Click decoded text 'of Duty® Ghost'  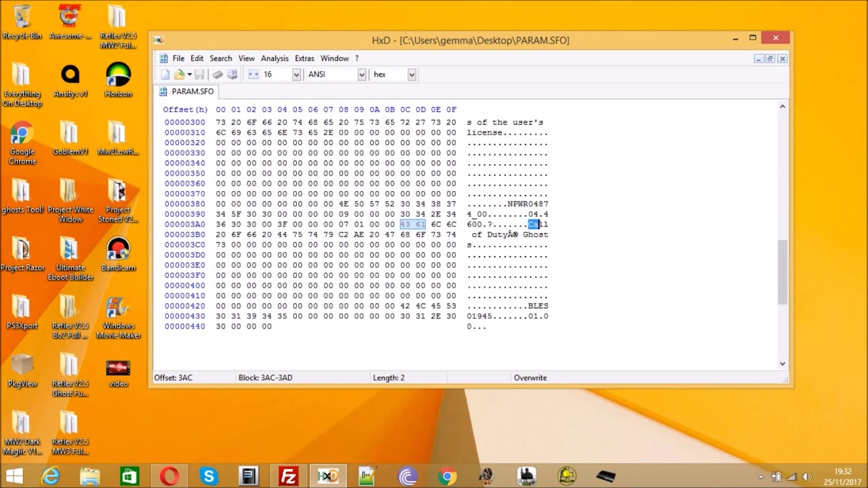click(x=510, y=235)
